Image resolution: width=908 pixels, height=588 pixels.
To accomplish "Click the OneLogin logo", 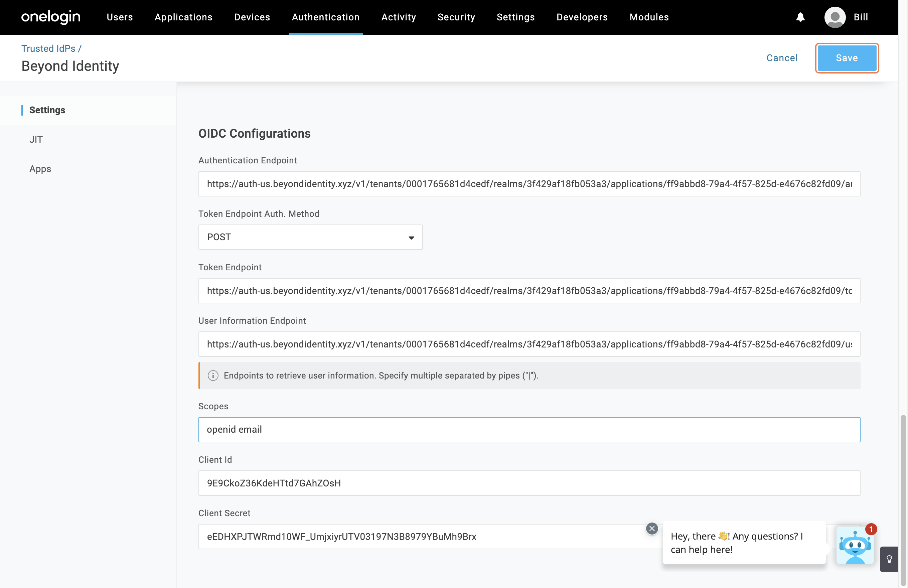I will pyautogui.click(x=51, y=17).
